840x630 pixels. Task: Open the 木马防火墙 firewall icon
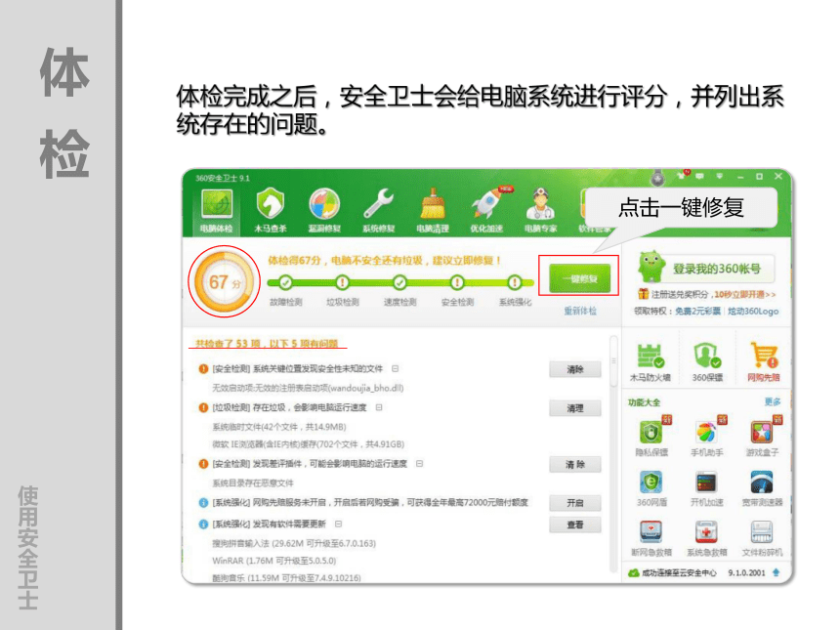tap(651, 361)
